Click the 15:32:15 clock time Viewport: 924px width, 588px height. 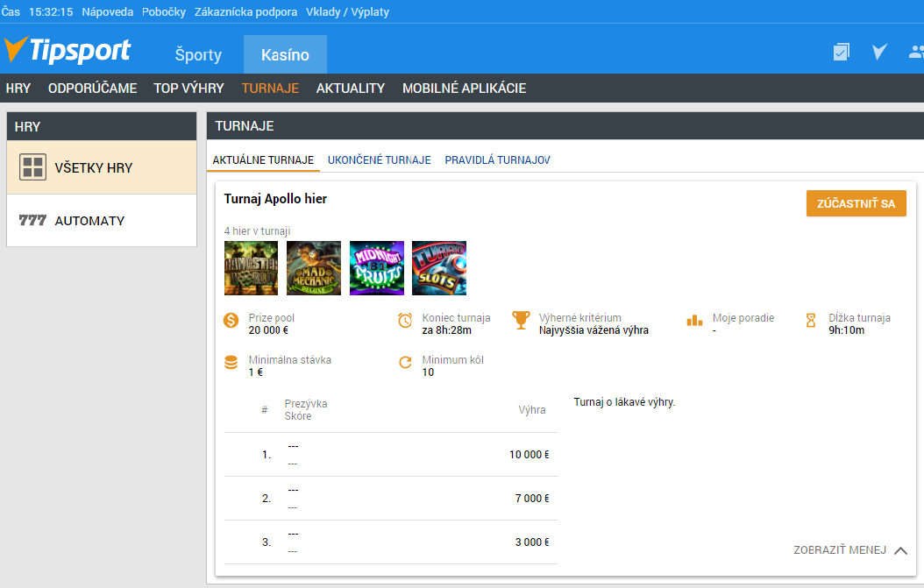tap(51, 11)
